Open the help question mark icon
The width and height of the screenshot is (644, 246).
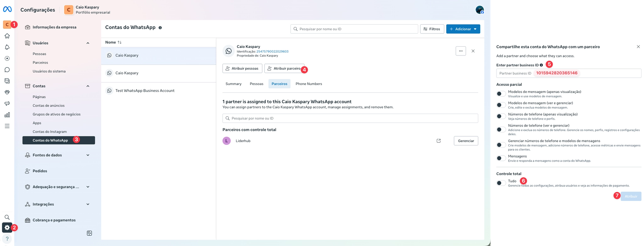7,239
